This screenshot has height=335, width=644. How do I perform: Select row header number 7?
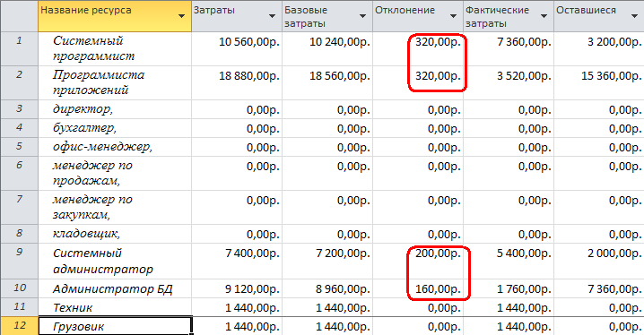pyautogui.click(x=20, y=208)
